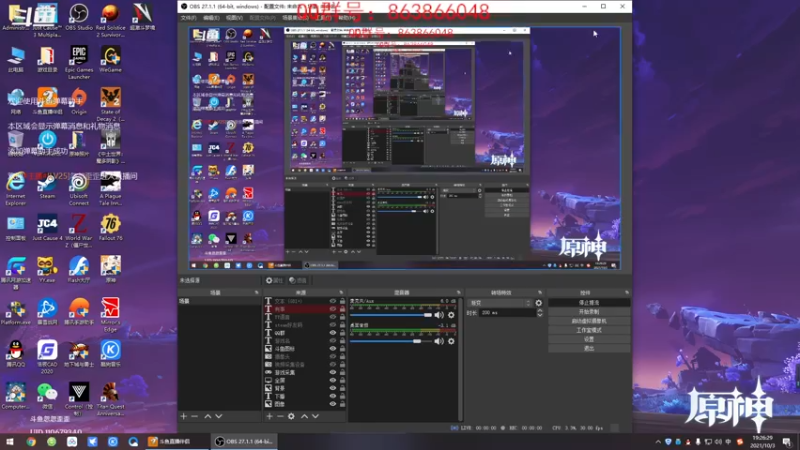
Task: Open 麦克风/Aux audio settings gear
Action: coord(451,315)
